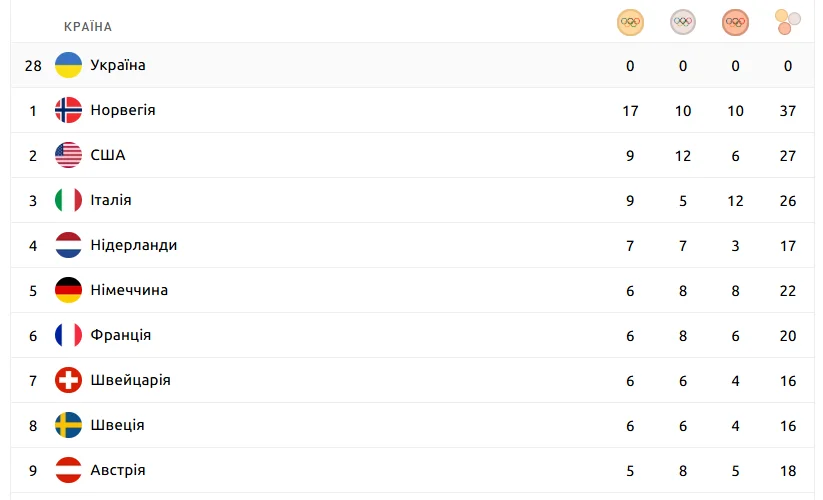823x500 pixels.
Task: Click the КРАЇНА column header
Action: tap(88, 27)
